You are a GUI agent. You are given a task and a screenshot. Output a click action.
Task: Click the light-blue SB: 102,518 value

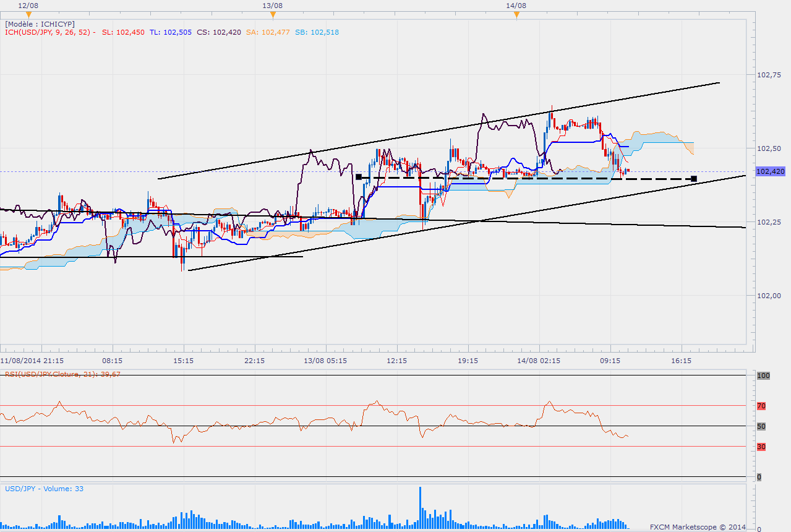point(317,32)
